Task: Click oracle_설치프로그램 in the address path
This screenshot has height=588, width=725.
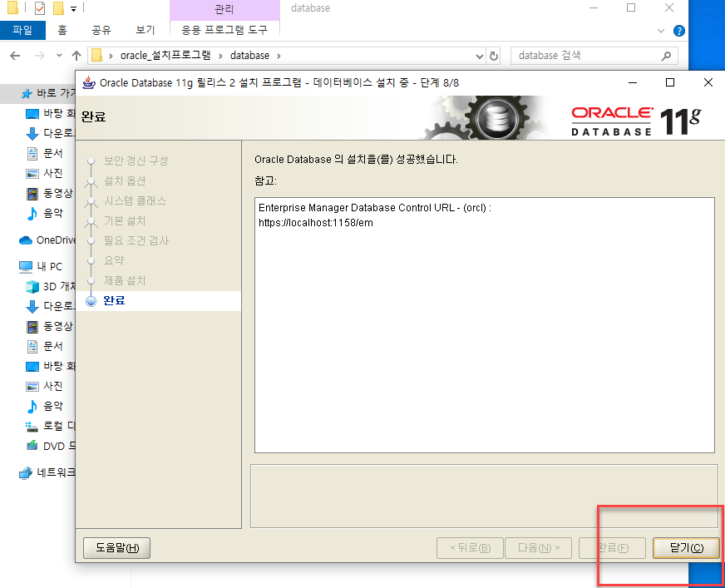Action: point(165,56)
